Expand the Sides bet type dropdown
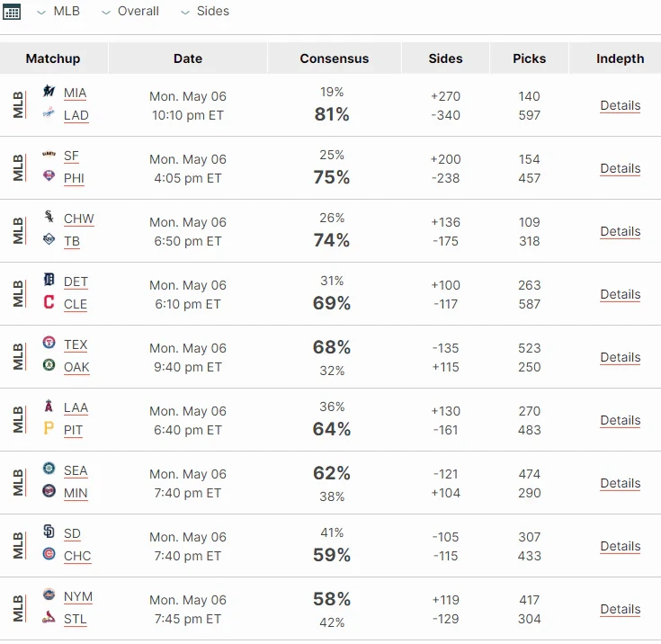 point(205,12)
